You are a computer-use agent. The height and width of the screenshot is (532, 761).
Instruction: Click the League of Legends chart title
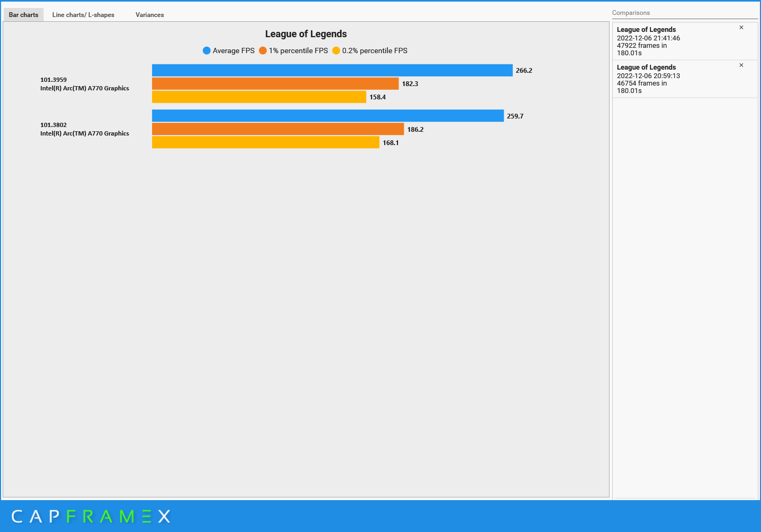point(306,34)
